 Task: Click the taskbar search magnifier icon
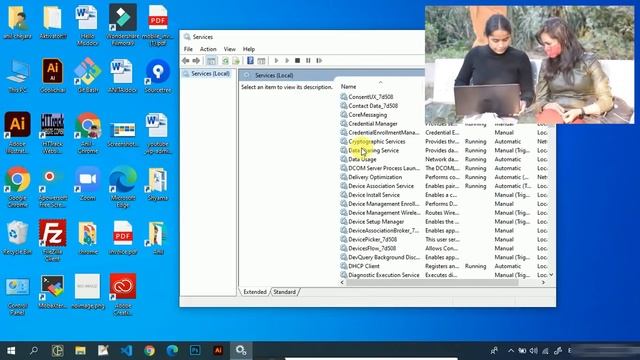pyautogui.click(x=34, y=351)
